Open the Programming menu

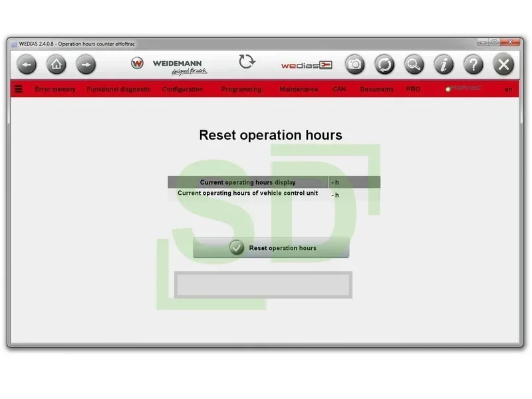click(x=241, y=89)
